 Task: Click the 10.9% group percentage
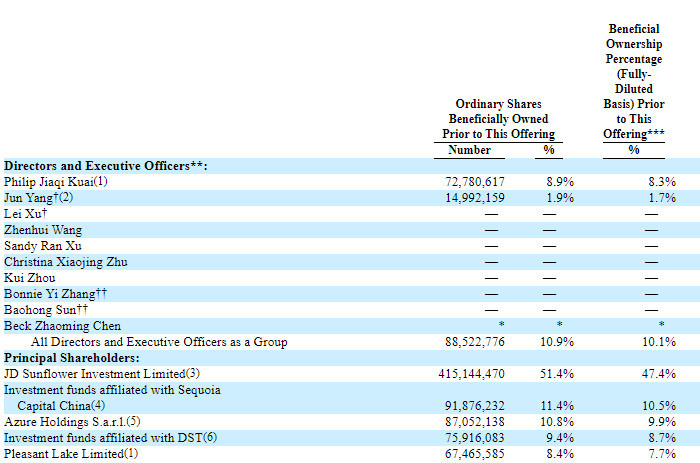(x=557, y=342)
